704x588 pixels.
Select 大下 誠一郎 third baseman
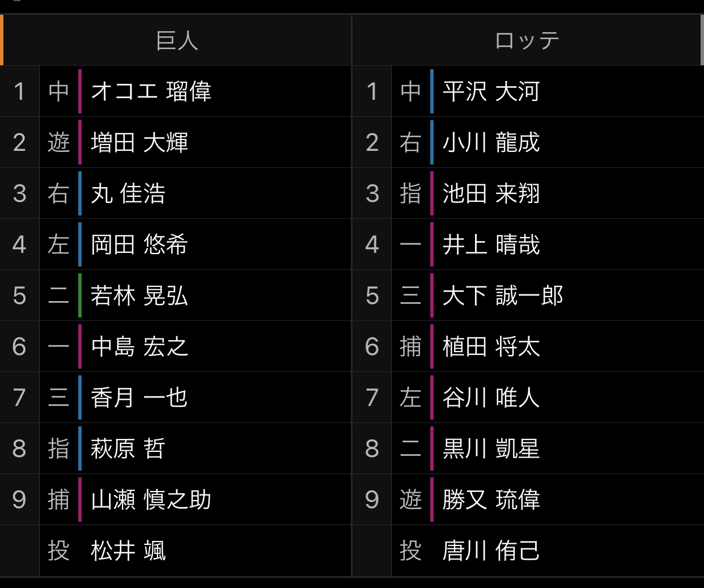[503, 295]
